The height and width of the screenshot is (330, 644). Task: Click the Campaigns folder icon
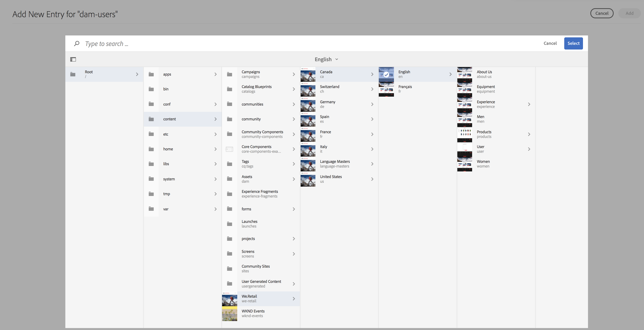click(229, 74)
